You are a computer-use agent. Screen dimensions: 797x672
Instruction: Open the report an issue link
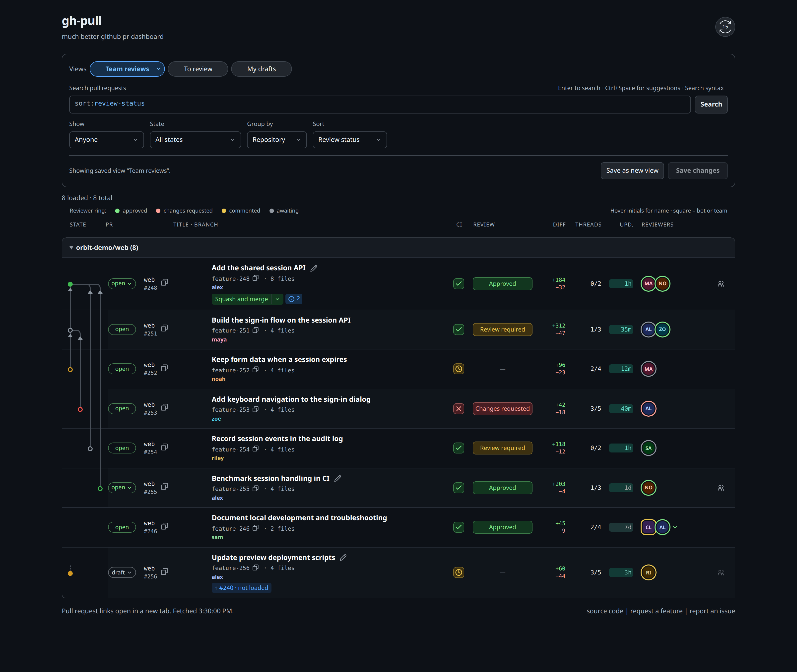pos(712,611)
